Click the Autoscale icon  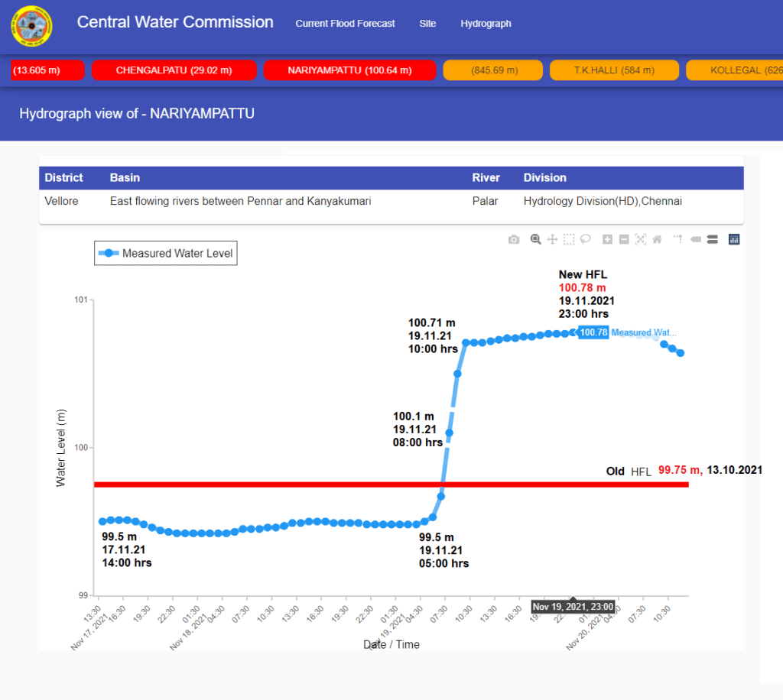[640, 239]
